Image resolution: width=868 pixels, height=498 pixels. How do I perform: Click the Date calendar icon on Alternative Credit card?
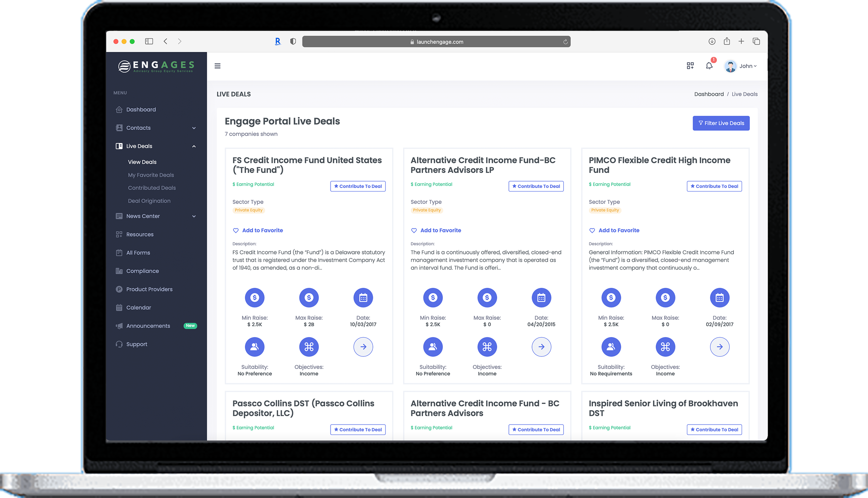tap(541, 298)
